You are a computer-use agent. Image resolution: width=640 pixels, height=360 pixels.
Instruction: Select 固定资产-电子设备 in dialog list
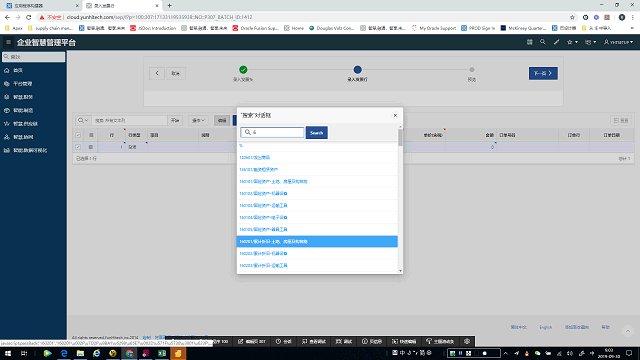(317, 218)
